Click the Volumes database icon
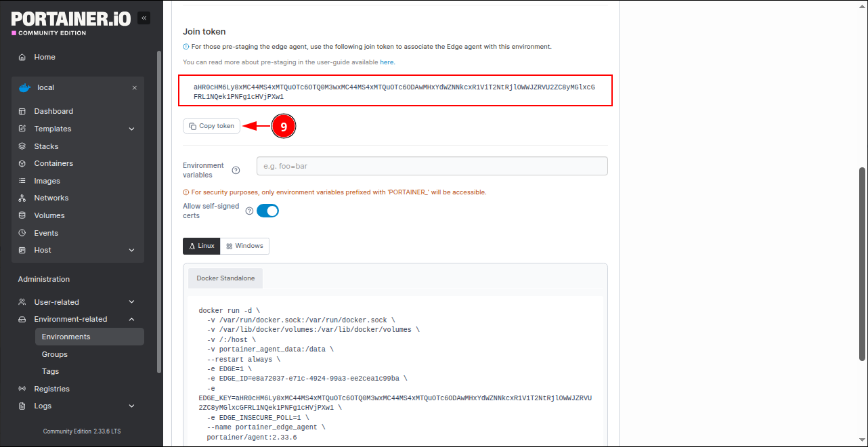The image size is (868, 447). click(x=22, y=215)
